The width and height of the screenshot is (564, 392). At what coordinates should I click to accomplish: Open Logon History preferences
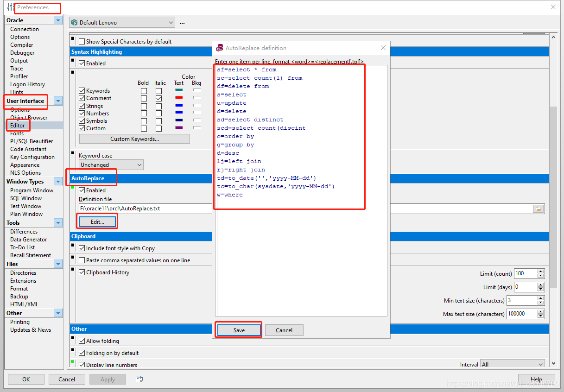click(27, 84)
